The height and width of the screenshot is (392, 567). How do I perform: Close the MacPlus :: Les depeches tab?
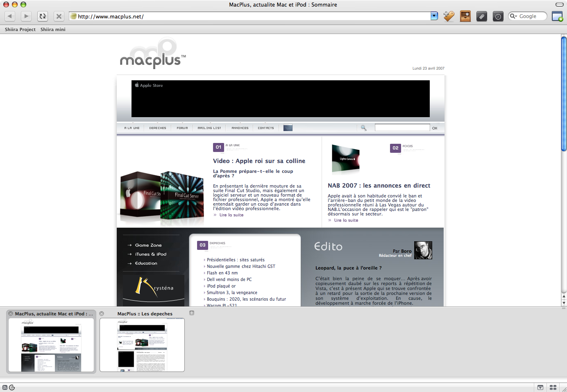102,313
